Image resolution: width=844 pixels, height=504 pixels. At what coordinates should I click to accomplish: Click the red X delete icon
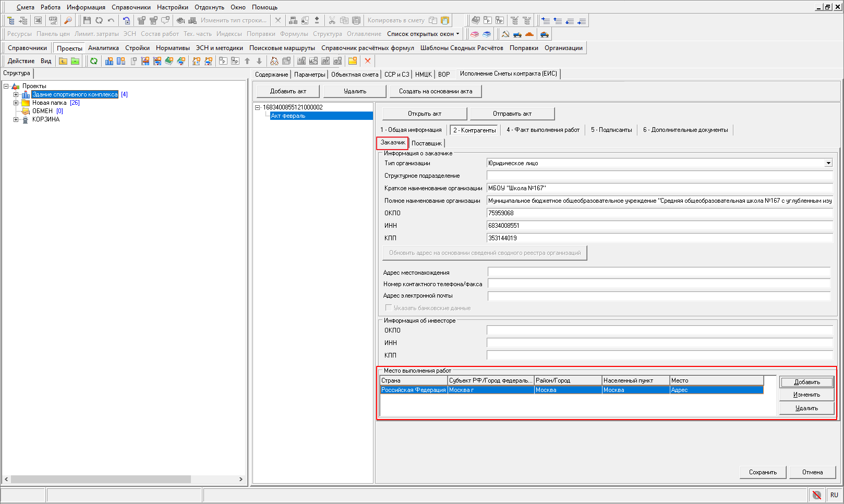(368, 61)
